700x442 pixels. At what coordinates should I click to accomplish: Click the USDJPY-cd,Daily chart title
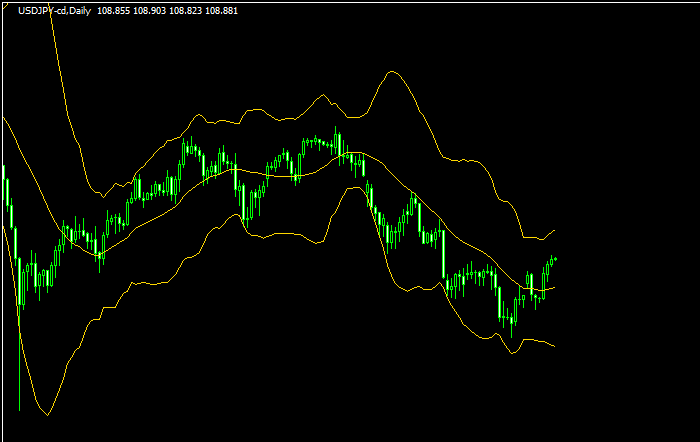click(54, 11)
